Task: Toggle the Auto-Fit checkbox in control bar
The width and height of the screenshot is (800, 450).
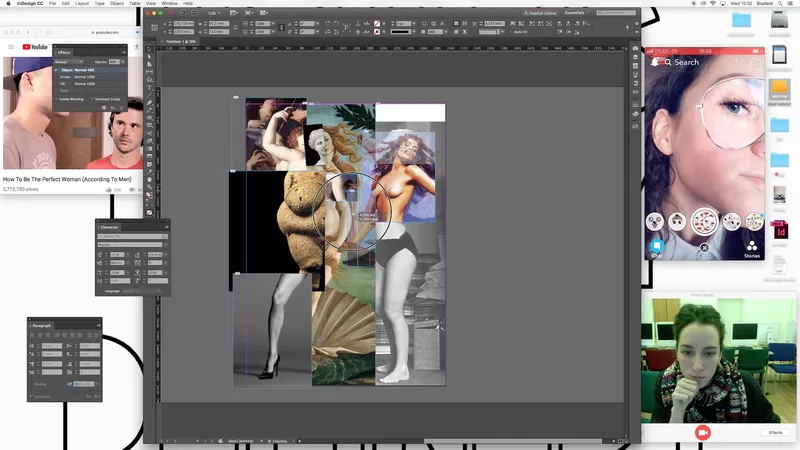Action: click(x=512, y=32)
